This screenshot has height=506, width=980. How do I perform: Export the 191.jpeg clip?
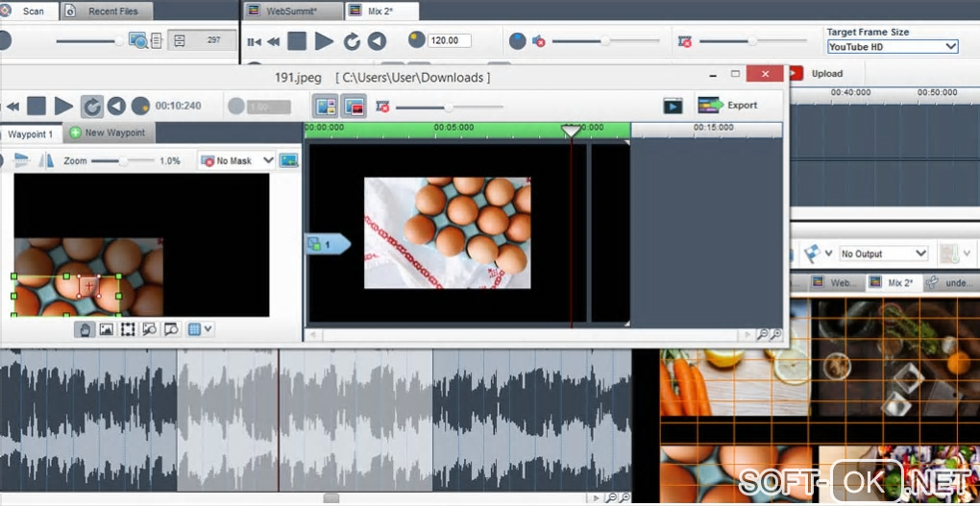click(727, 105)
